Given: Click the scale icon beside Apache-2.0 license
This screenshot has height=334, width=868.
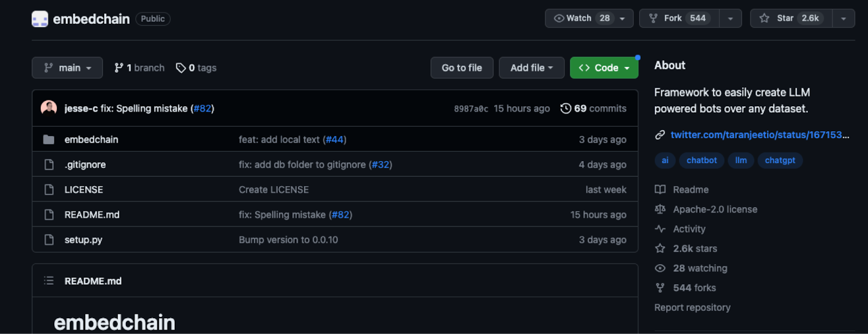Looking at the screenshot, I should click(x=660, y=209).
